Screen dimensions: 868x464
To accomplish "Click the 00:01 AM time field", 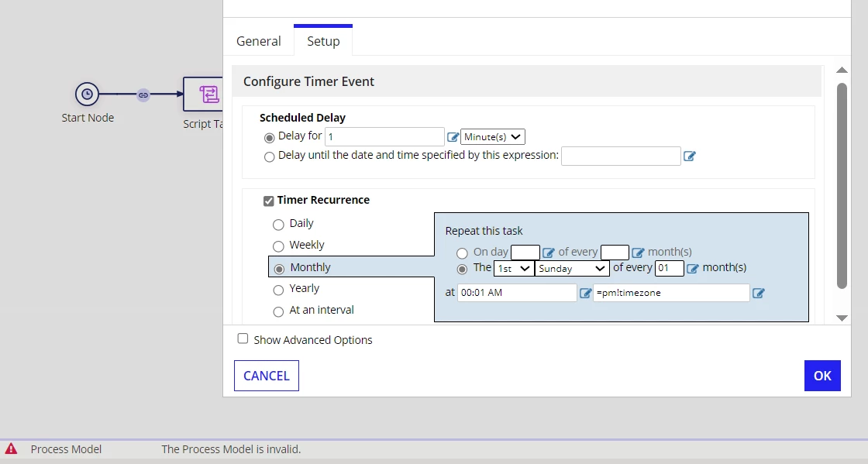I will click(x=517, y=293).
